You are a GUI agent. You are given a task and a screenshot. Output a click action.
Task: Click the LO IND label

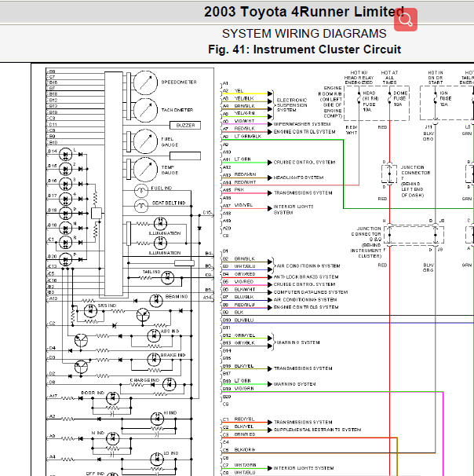171,453
